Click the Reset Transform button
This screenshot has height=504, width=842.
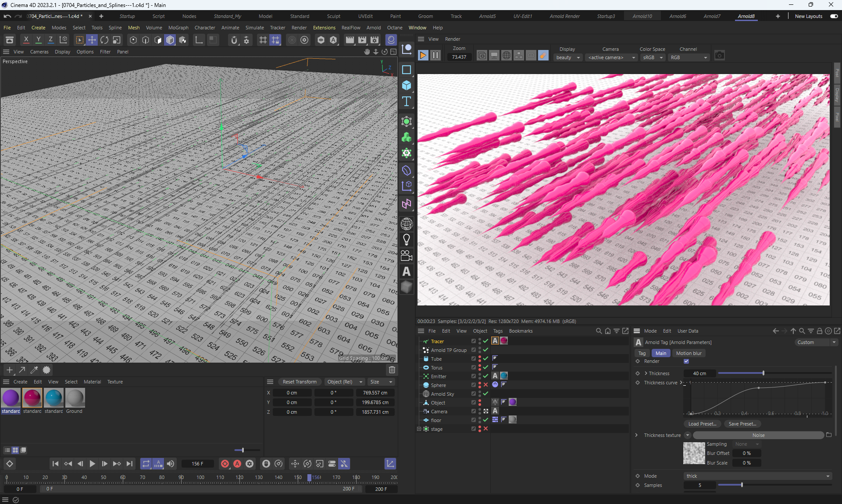300,382
